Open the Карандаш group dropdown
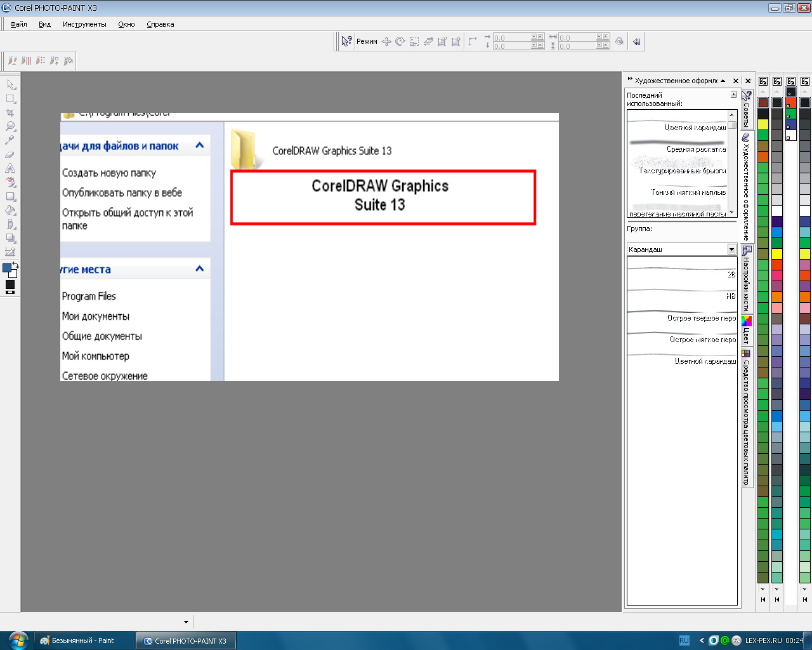 (731, 249)
